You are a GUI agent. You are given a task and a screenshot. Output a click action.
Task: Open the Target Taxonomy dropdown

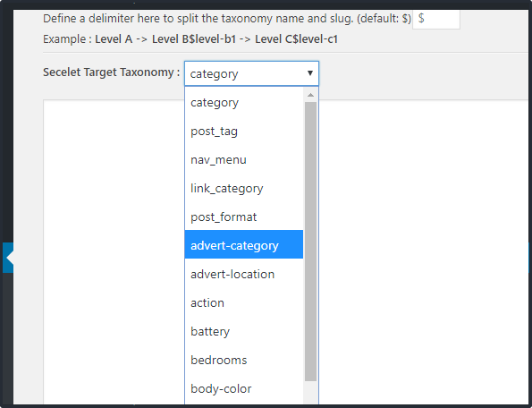coord(251,73)
